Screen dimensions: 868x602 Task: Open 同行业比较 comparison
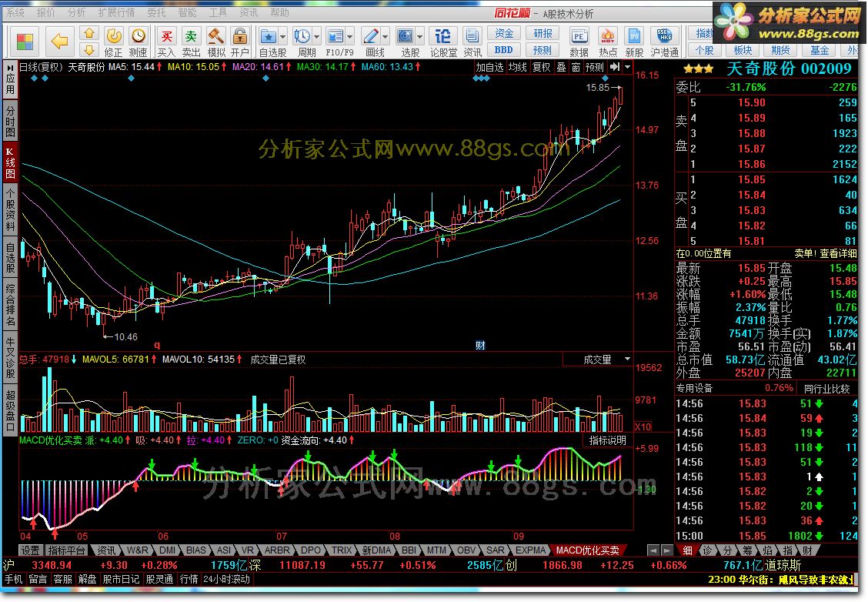coord(826,388)
